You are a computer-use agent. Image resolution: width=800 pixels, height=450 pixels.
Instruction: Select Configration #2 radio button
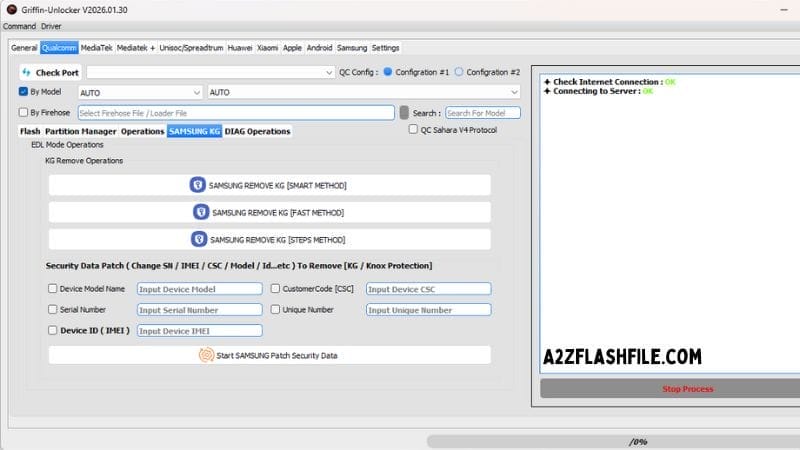pos(459,72)
